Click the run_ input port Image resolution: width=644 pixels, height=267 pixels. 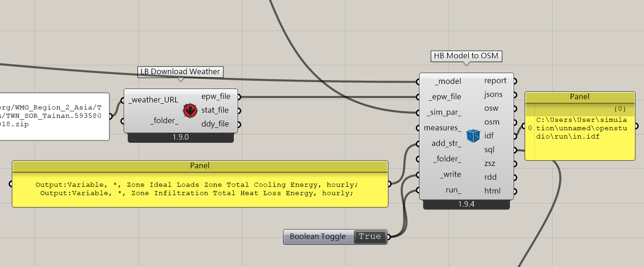453,190
